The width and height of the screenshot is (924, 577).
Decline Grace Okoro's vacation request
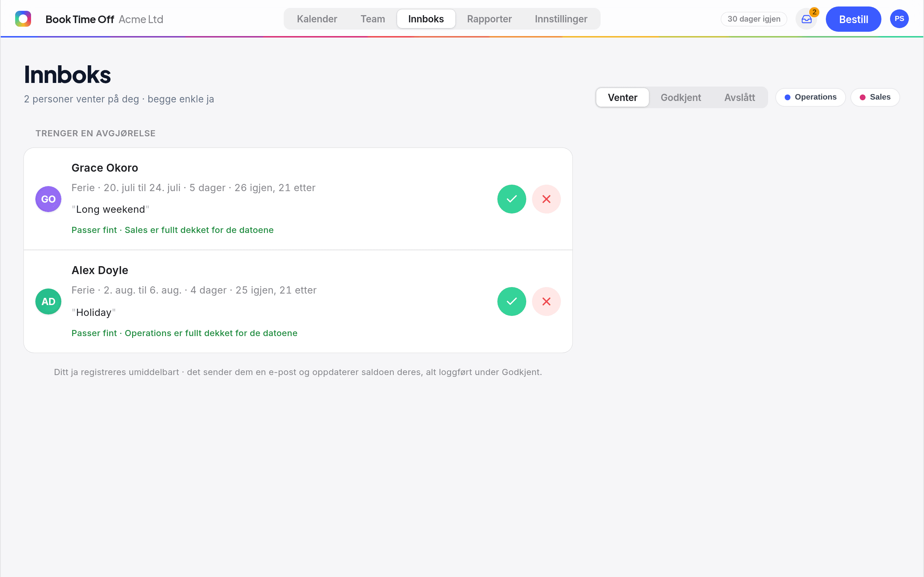[546, 199]
